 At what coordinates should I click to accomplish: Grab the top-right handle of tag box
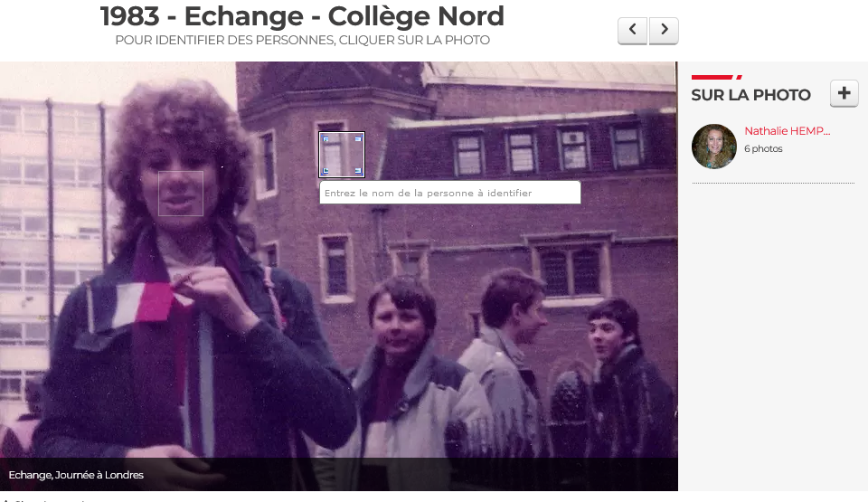358,139
